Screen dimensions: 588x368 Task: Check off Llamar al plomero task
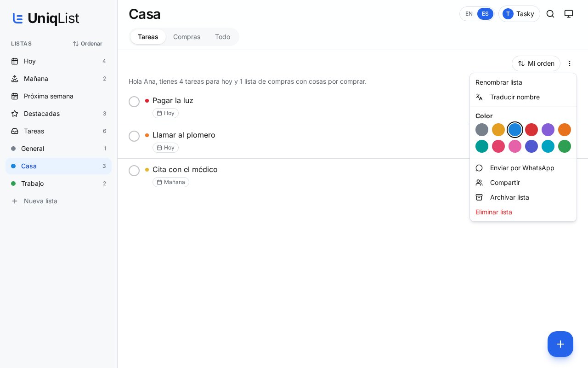134,136
